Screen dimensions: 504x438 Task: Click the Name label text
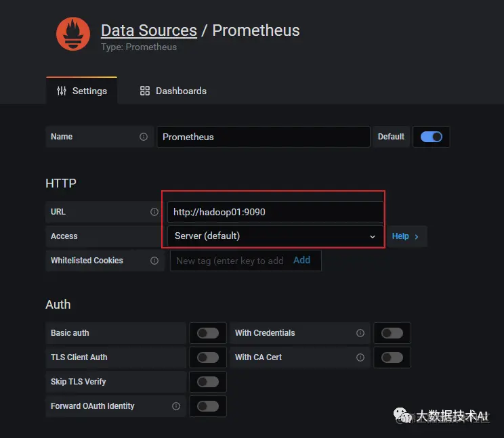point(62,137)
